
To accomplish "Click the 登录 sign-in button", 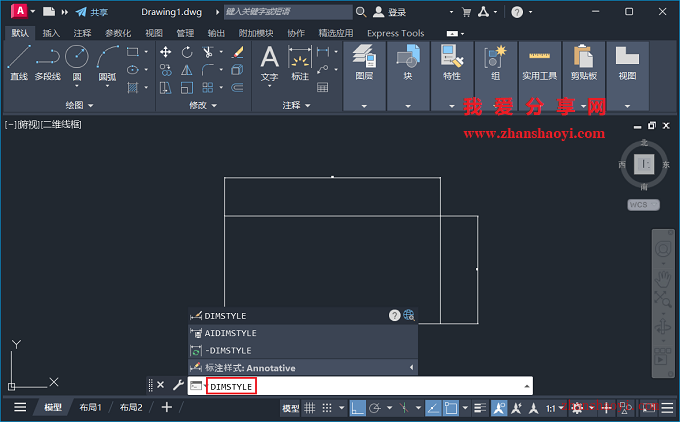I will coord(389,12).
